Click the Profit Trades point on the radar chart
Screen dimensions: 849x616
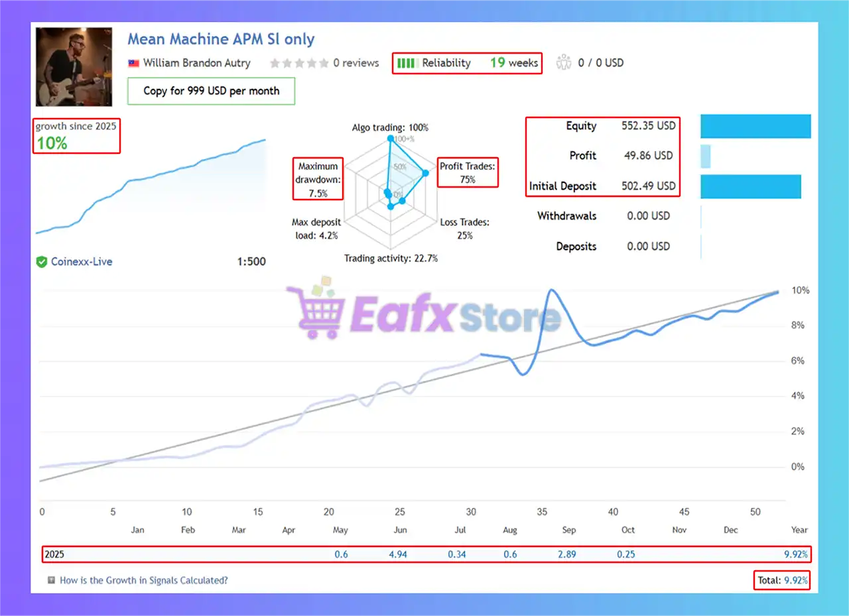coord(426,173)
